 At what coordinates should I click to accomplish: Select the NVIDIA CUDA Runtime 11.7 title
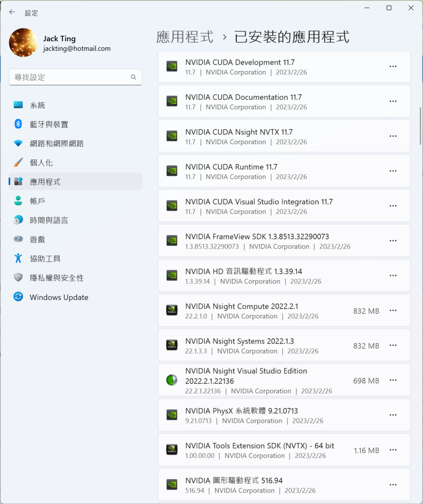pos(231,167)
